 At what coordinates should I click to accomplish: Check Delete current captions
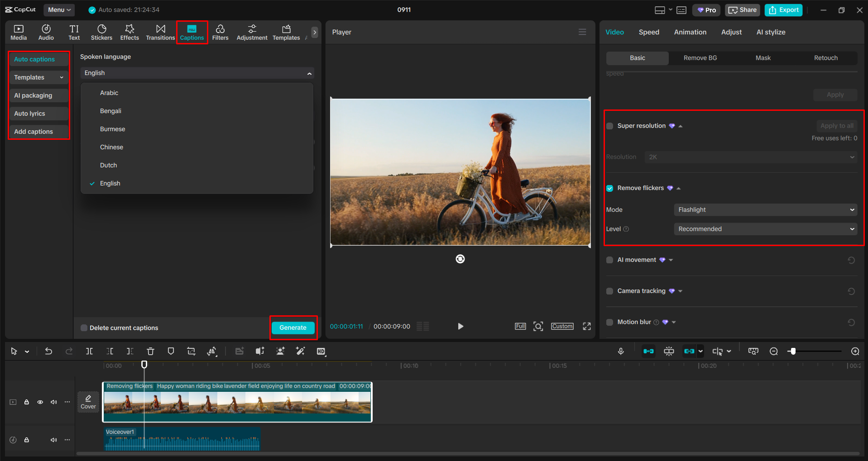click(x=84, y=328)
